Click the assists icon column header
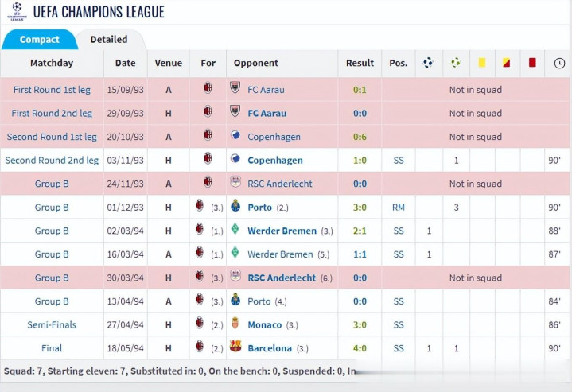The height and width of the screenshot is (392, 572). [x=456, y=63]
